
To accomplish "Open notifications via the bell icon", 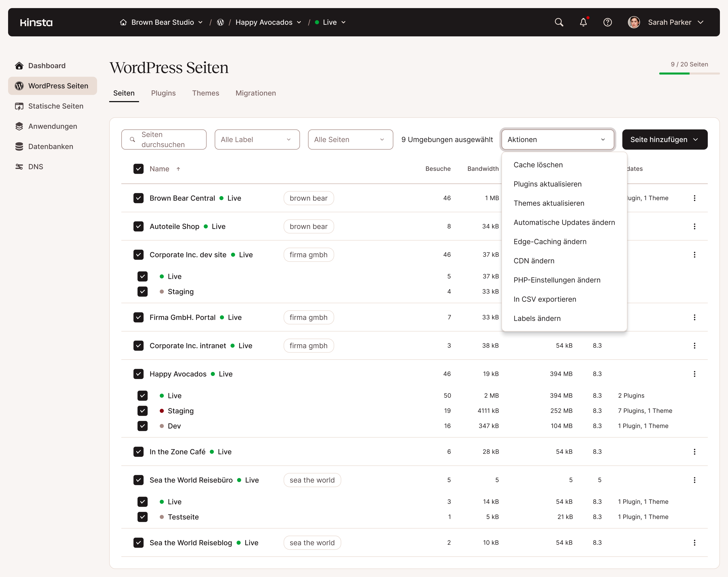I will tap(583, 22).
